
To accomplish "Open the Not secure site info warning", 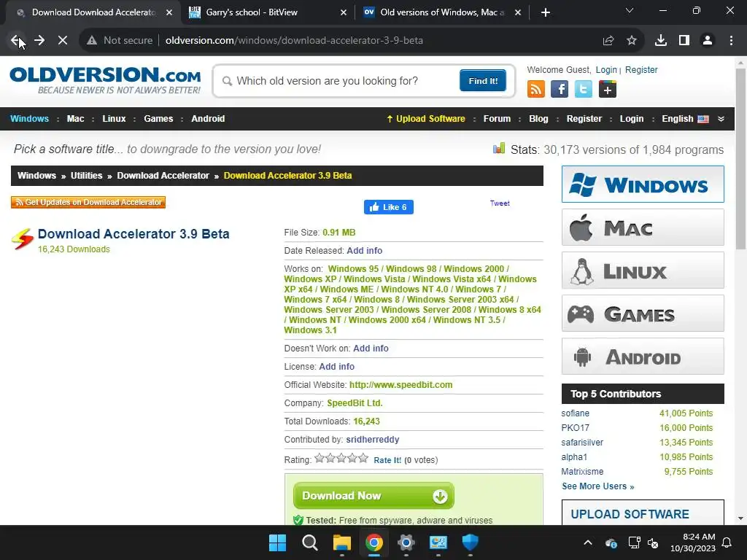I will (x=120, y=41).
